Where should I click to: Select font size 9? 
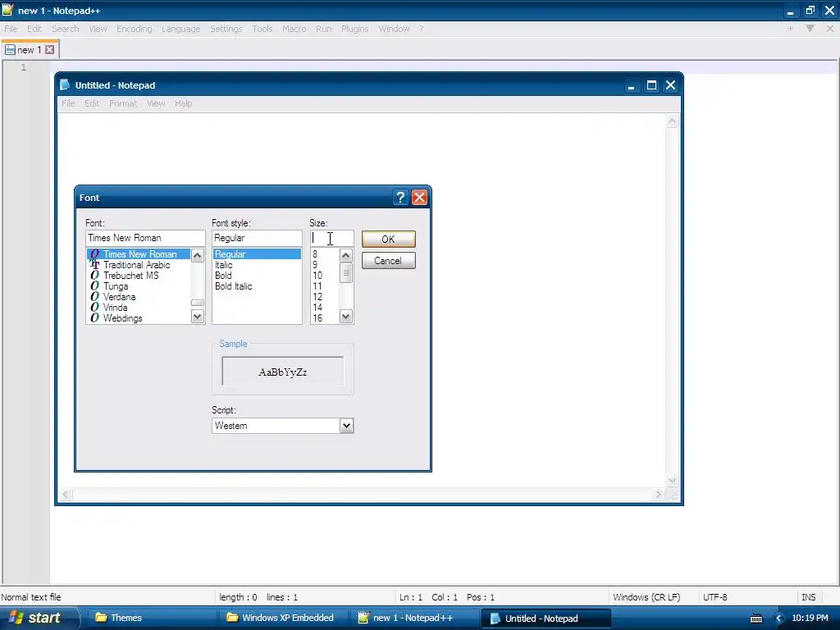pyautogui.click(x=325, y=265)
